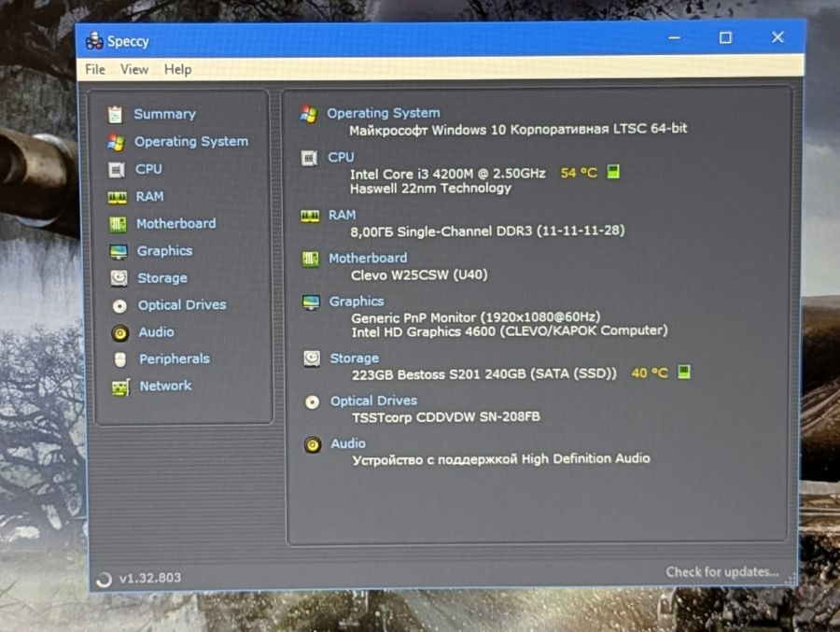The width and height of the screenshot is (840, 632).
Task: Click the Network card icon in sidebar
Action: [121, 387]
